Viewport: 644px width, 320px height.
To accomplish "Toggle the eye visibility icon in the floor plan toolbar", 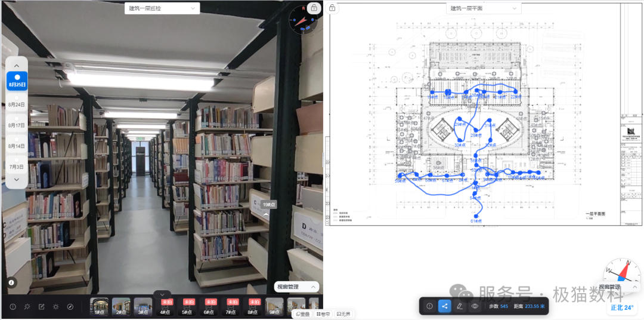I will point(475,306).
